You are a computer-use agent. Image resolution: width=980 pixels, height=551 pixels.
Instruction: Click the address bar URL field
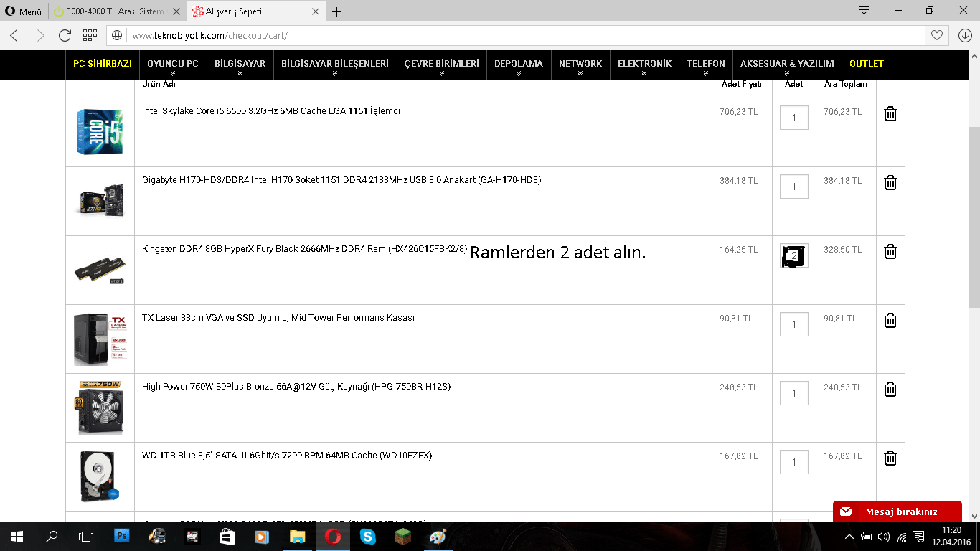(x=524, y=35)
